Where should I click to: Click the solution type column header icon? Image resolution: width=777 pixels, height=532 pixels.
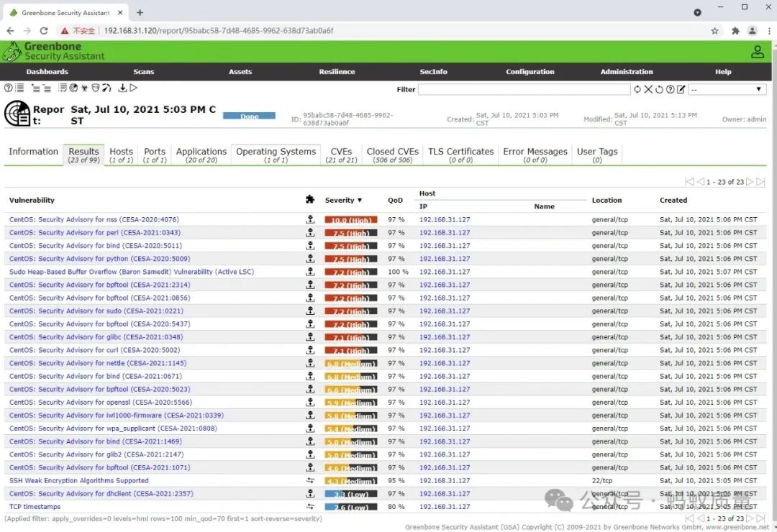coord(310,199)
